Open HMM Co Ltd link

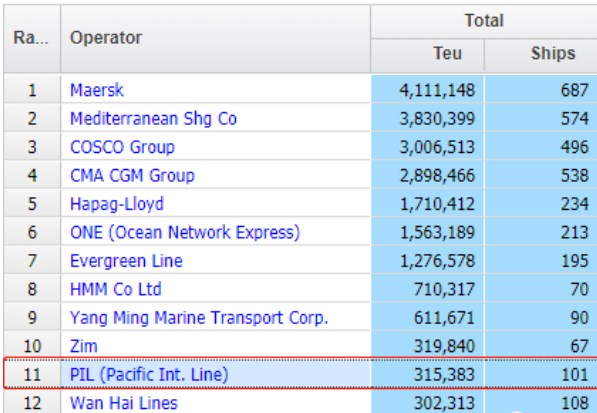click(116, 289)
